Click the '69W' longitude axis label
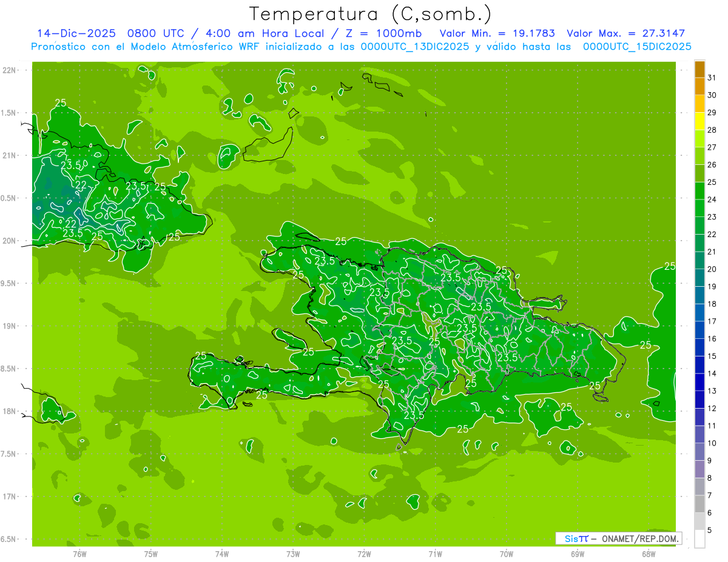 tap(578, 554)
